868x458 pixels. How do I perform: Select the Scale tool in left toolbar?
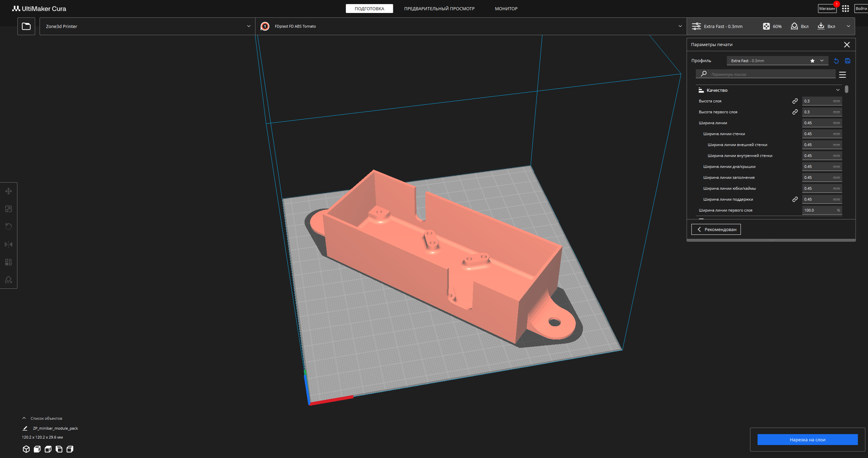[x=9, y=209]
